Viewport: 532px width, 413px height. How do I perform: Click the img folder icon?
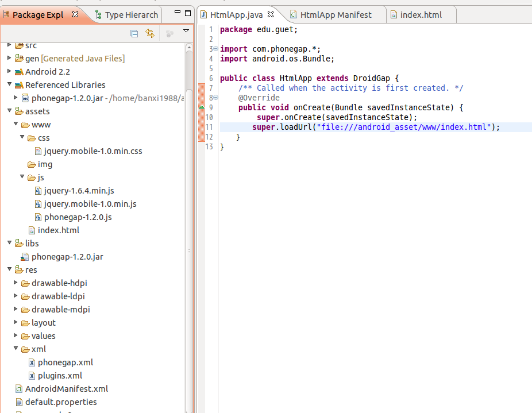(32, 165)
